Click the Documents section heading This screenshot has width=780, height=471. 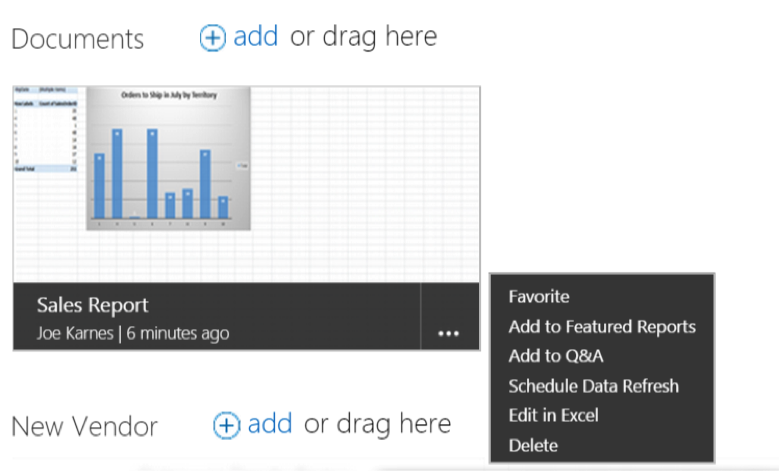pos(77,39)
